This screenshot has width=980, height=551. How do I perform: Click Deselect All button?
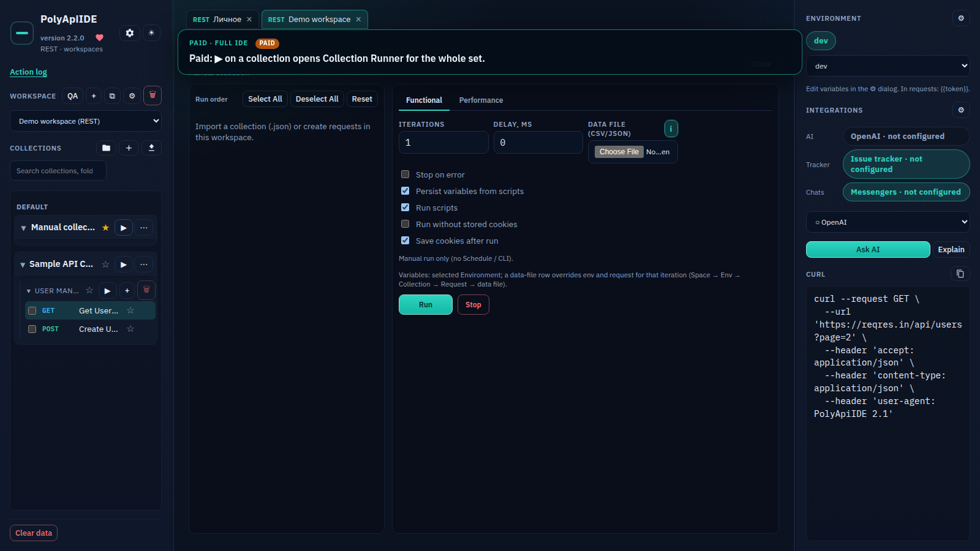click(317, 99)
